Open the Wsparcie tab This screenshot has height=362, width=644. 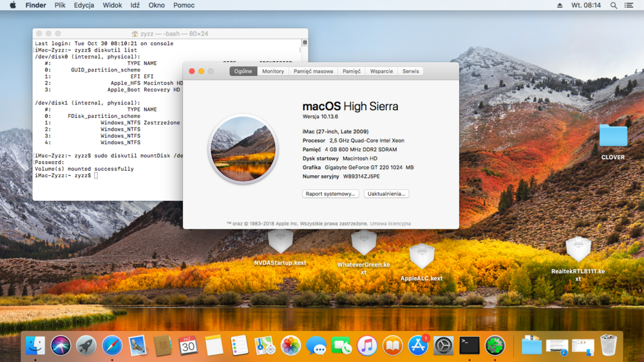(381, 71)
